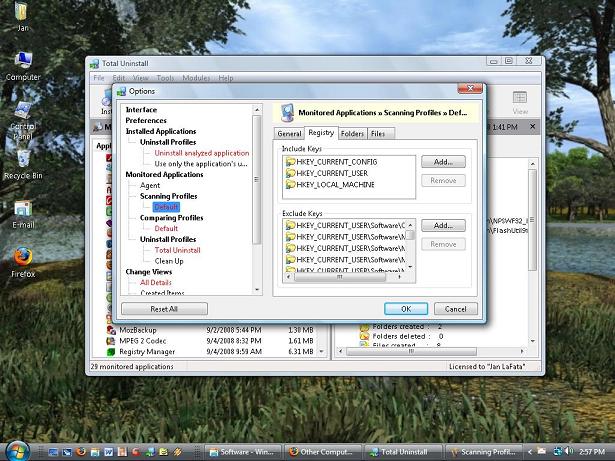The height and width of the screenshot is (461, 615).
Task: Click the HKEY_CURRENT_CONFIG key icon in Include Keys
Action: point(290,162)
